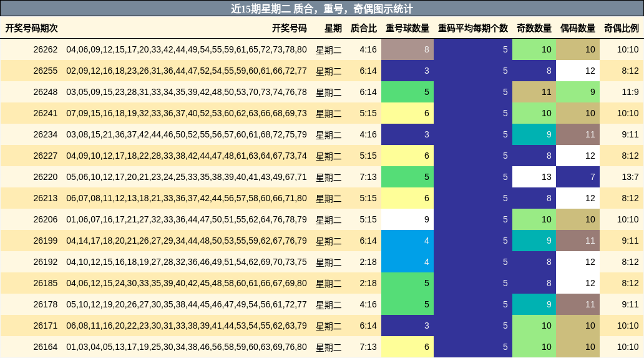Click the 开奖号码期次 column header
The image size is (644, 358).
(x=31, y=28)
